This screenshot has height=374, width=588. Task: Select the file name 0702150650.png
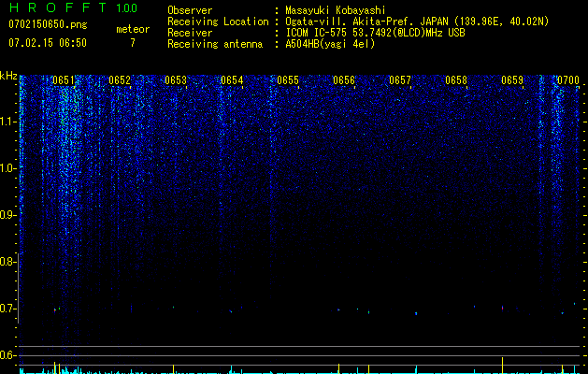48,25
